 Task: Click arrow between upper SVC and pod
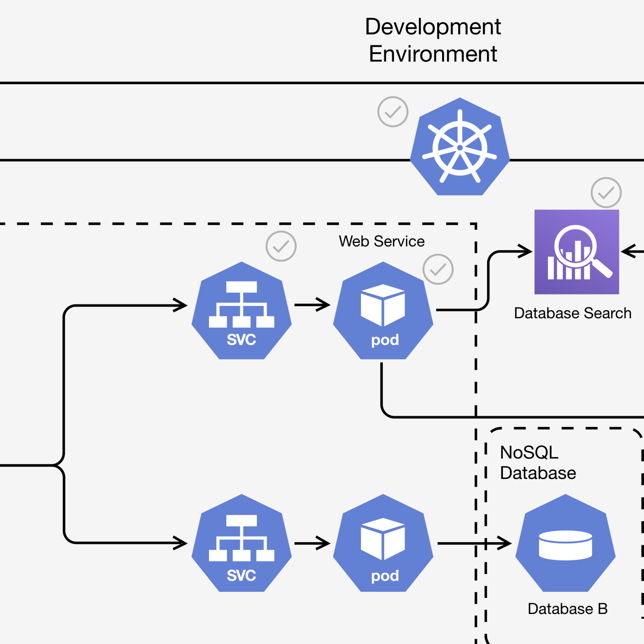pyautogui.click(x=312, y=305)
